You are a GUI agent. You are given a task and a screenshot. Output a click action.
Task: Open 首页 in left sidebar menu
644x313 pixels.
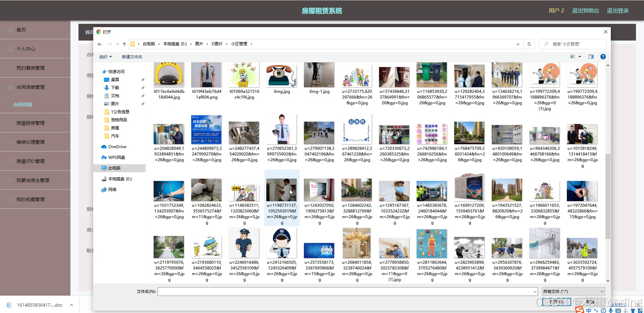click(35, 30)
